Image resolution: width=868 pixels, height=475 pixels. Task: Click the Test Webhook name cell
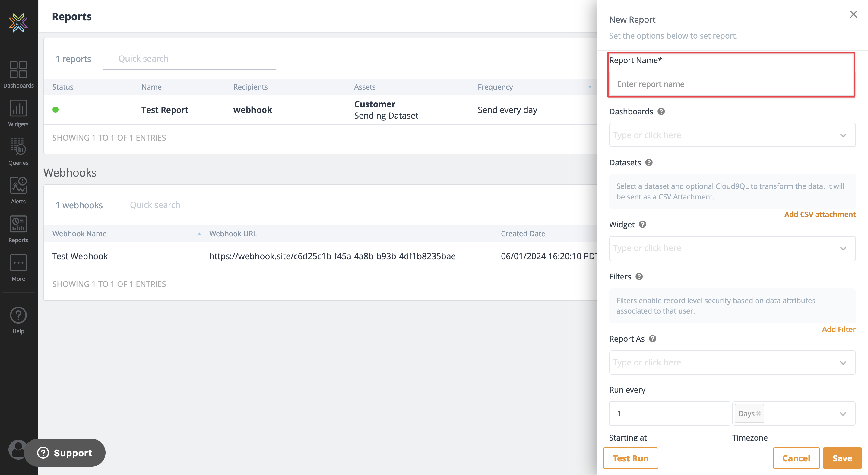point(80,256)
